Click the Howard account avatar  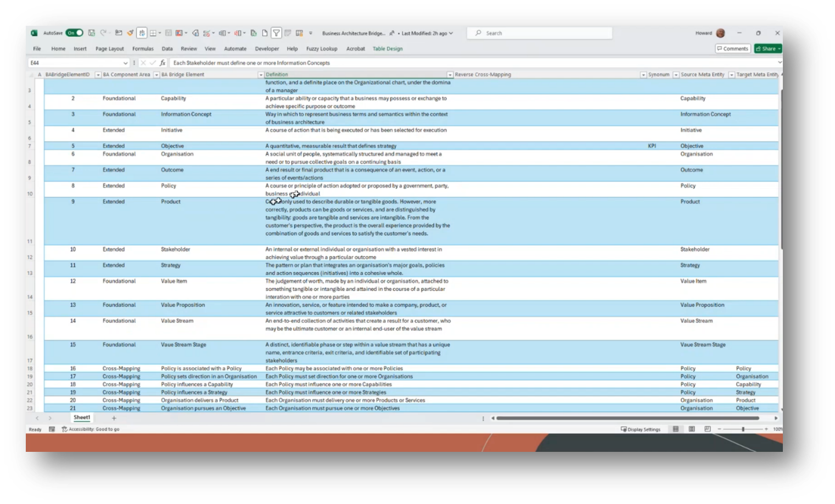721,33
